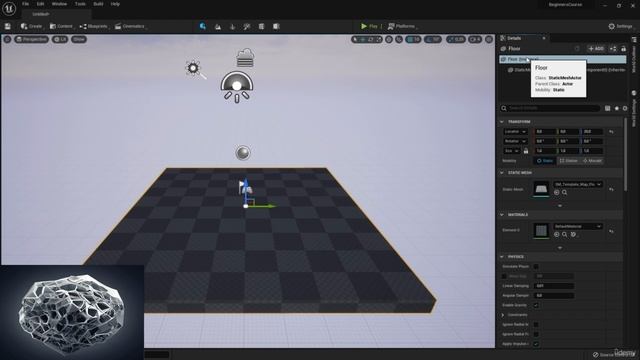Image resolution: width=640 pixels, height=360 pixels.
Task: Toggle surface snapping icon in viewport toolbar
Action: (399, 39)
